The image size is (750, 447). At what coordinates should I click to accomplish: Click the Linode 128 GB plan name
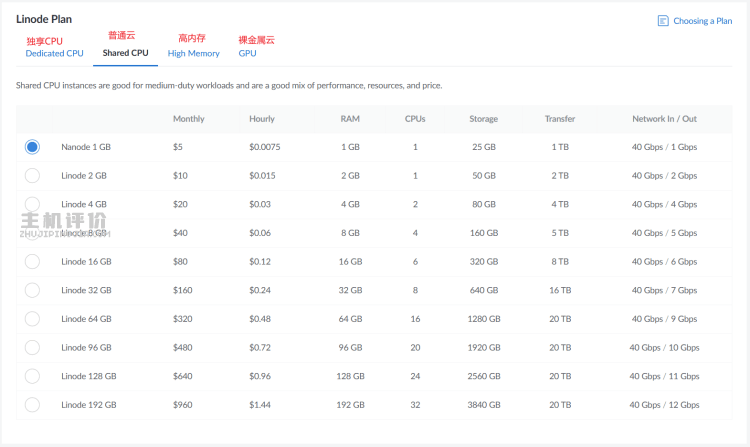pyautogui.click(x=88, y=376)
